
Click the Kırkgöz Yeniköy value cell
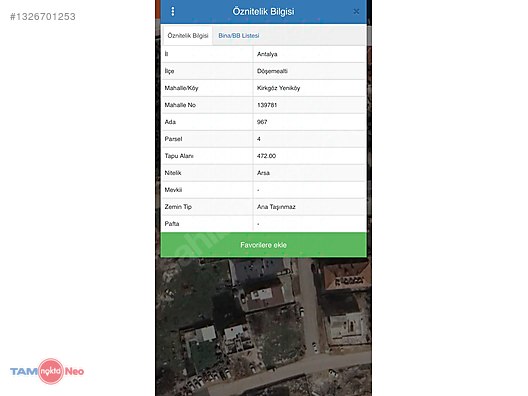pos(309,88)
